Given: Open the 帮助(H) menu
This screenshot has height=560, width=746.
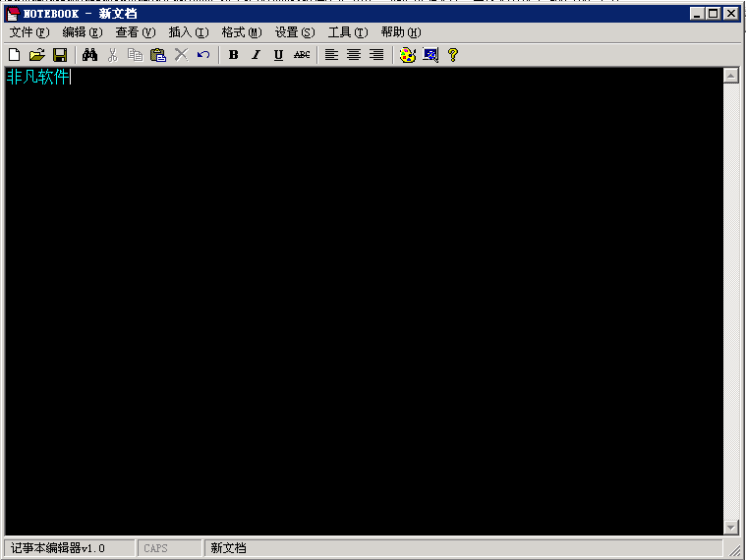Looking at the screenshot, I should point(401,32).
